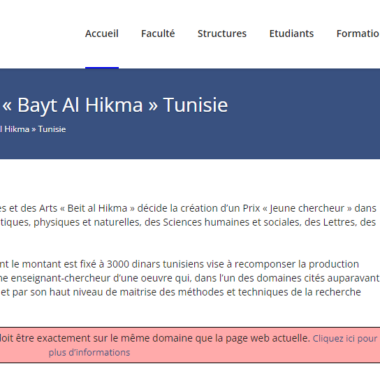Click breadcrumb text 'Hikma » Tunisie'

click(35, 129)
